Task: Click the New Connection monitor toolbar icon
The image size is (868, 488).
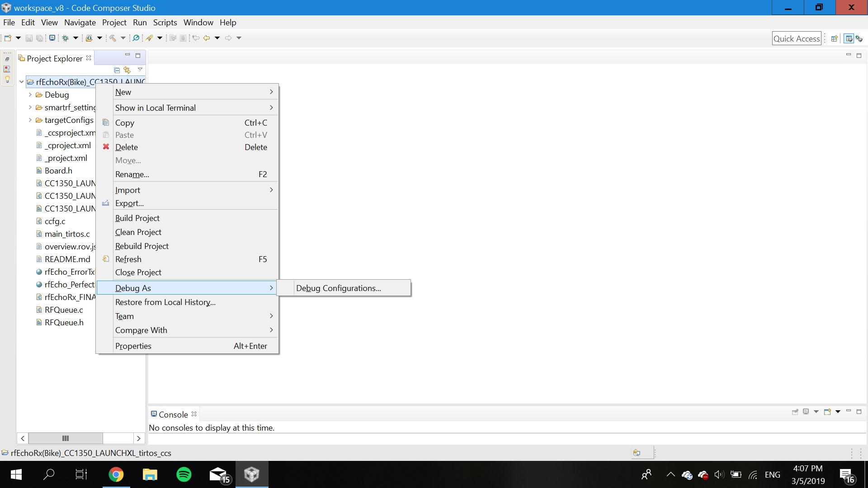Action: pyautogui.click(x=52, y=38)
